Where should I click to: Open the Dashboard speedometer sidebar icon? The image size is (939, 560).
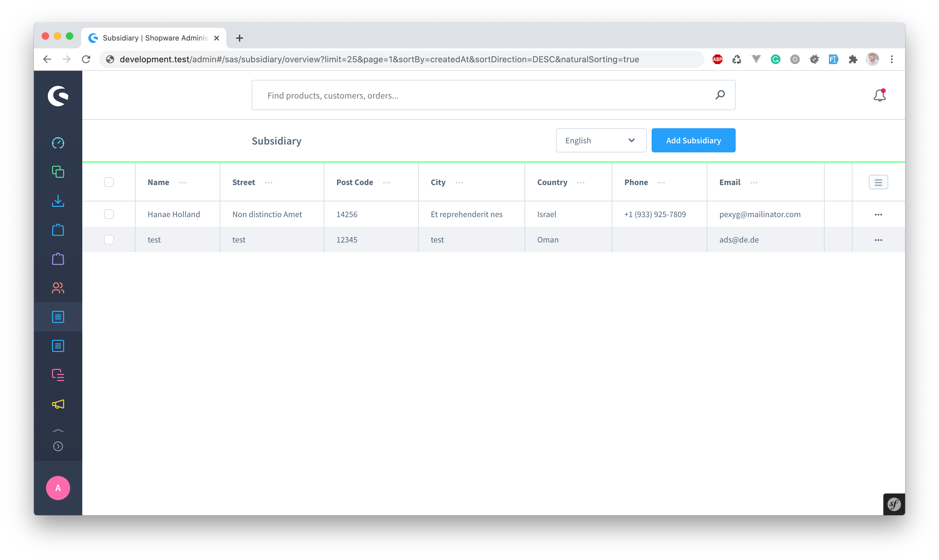coord(58,143)
